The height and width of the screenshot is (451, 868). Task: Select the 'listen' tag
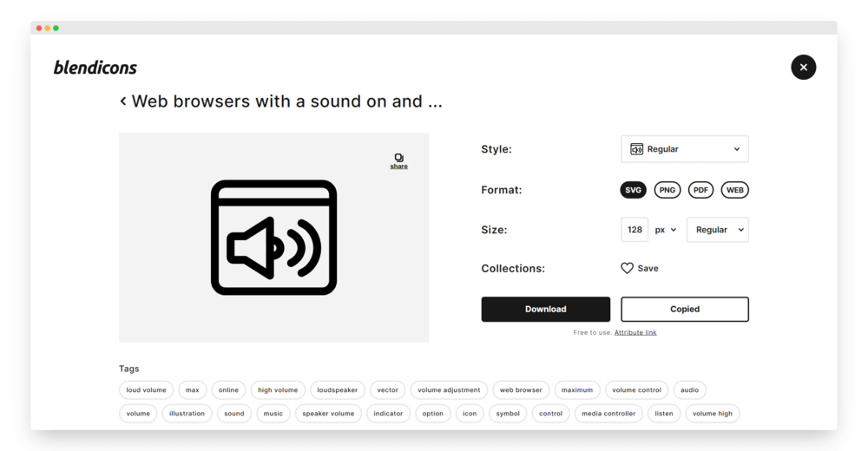(664, 414)
